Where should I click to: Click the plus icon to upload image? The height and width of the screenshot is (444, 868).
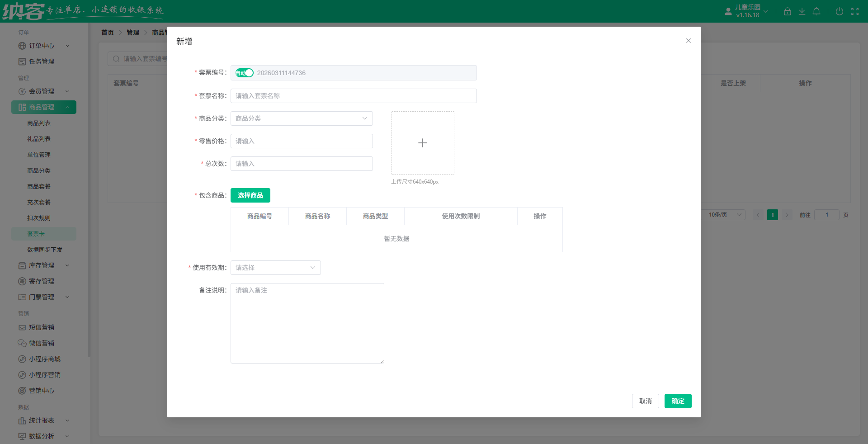(422, 143)
